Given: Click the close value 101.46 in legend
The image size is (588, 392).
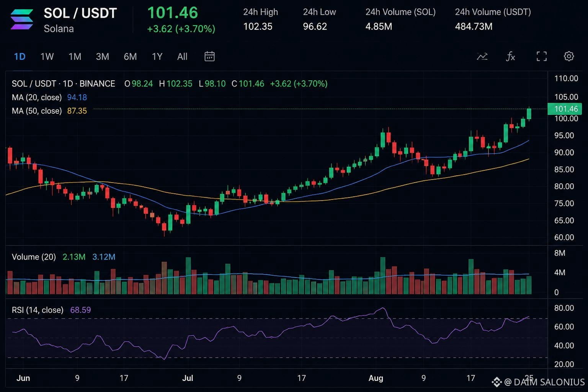Looking at the screenshot, I should point(252,84).
